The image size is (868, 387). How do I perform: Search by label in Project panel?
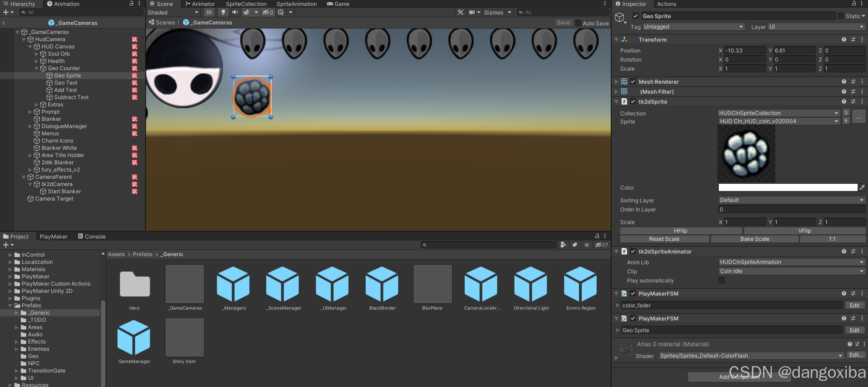click(575, 245)
